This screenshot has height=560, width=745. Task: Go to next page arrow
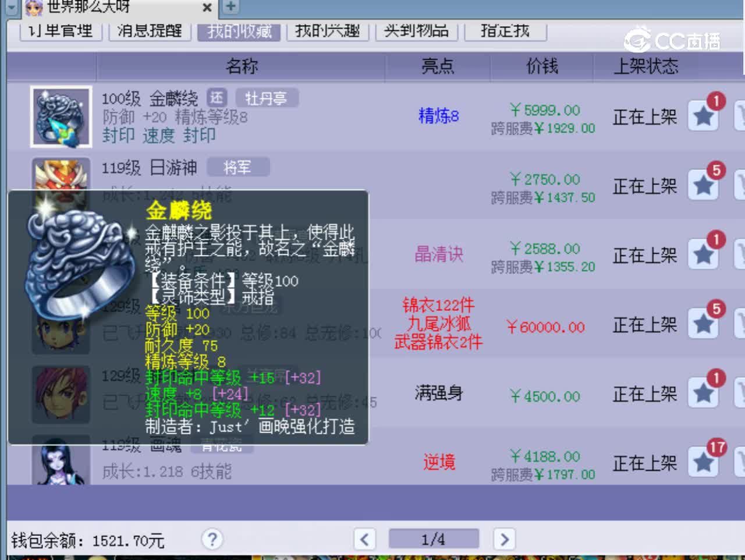(x=504, y=539)
